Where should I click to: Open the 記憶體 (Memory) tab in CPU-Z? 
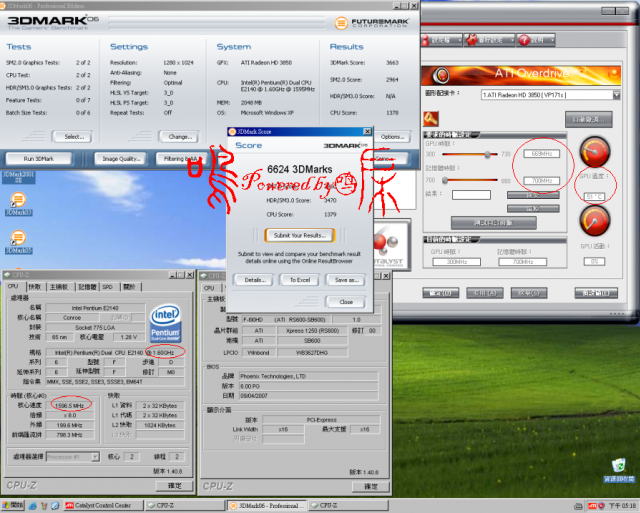coord(87,287)
